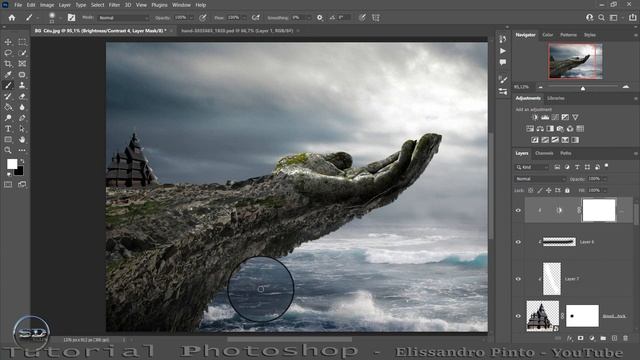This screenshot has width=640, height=360.
Task: Select the Crop tool
Action: tap(8, 64)
